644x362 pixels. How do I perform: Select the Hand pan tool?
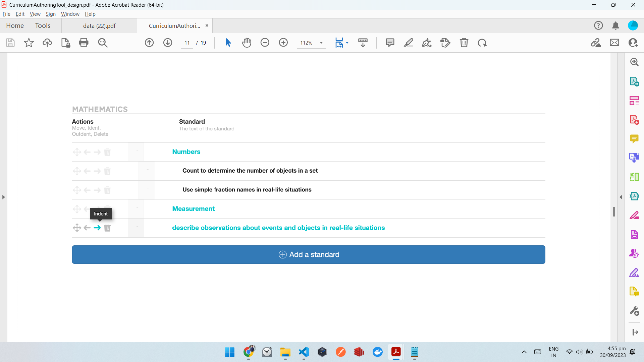pyautogui.click(x=247, y=43)
